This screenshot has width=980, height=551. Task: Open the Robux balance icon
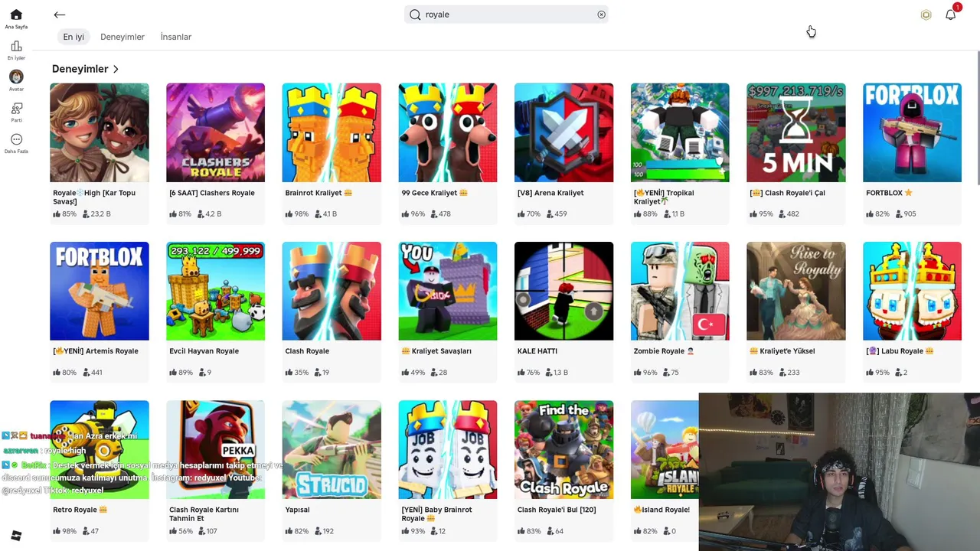926,15
